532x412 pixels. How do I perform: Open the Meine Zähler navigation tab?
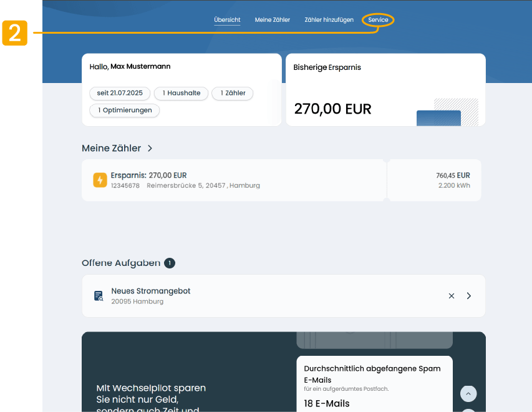coord(272,20)
